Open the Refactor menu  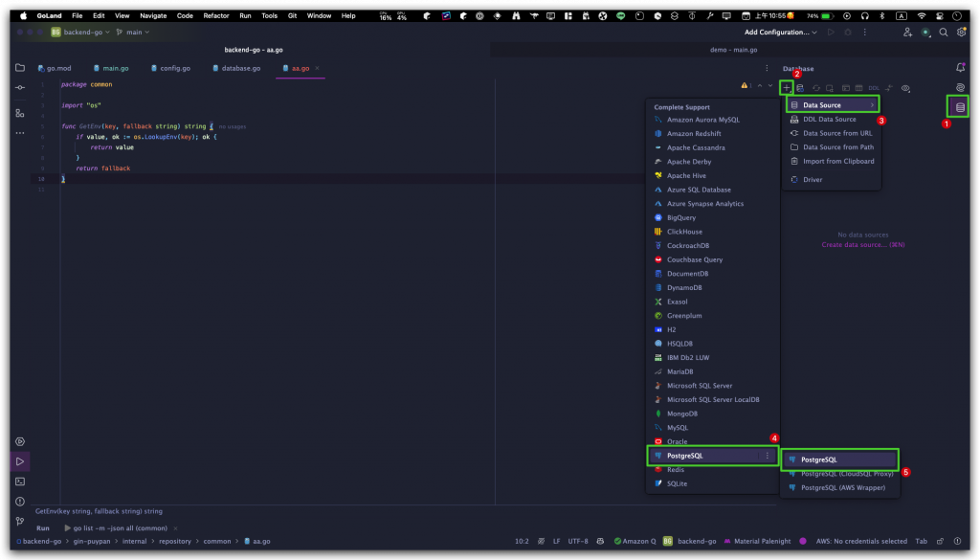point(216,15)
